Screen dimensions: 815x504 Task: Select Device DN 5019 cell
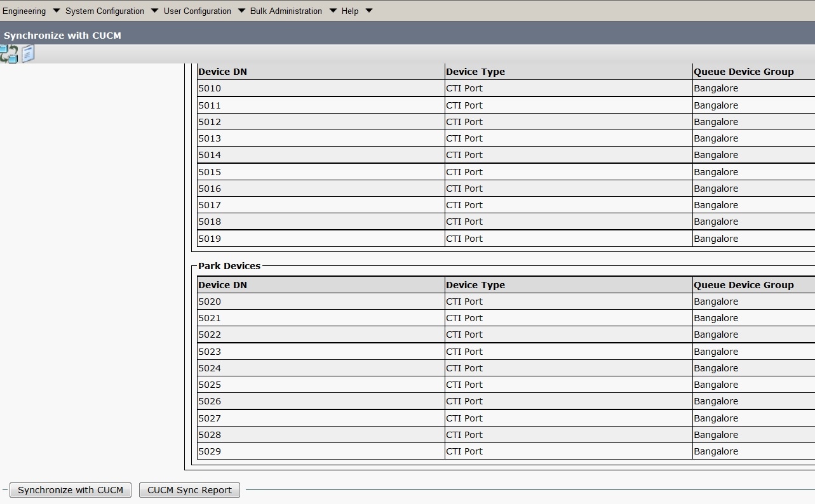[321, 239]
